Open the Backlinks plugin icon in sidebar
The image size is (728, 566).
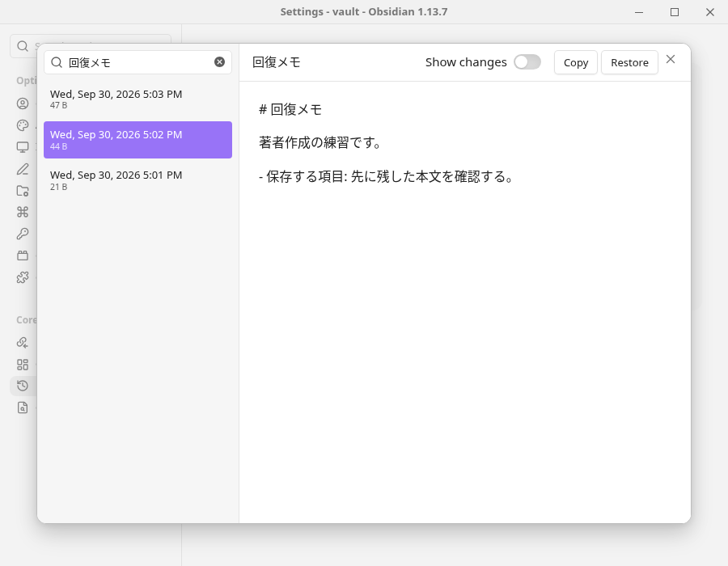[x=23, y=342]
